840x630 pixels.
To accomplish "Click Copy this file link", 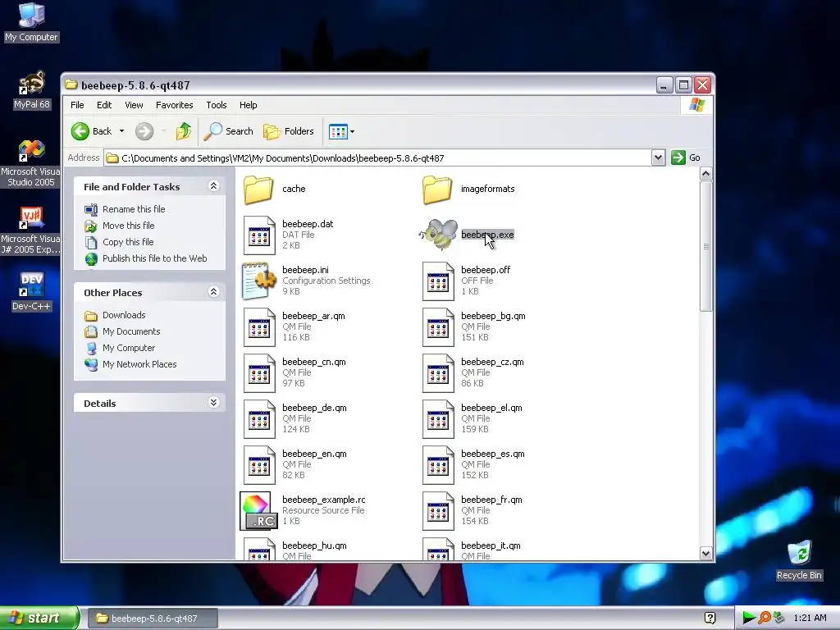I will pyautogui.click(x=128, y=242).
